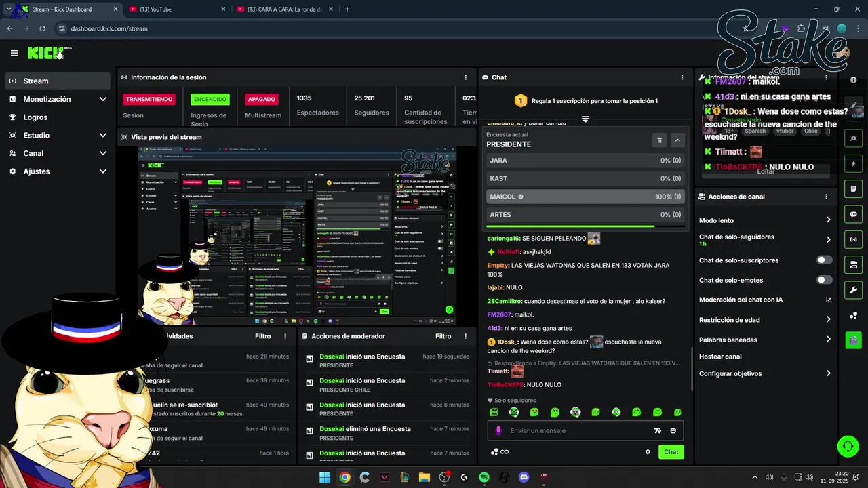Open the Chat panel three-dot menu
The height and width of the screenshot is (488, 868).
click(x=682, y=77)
